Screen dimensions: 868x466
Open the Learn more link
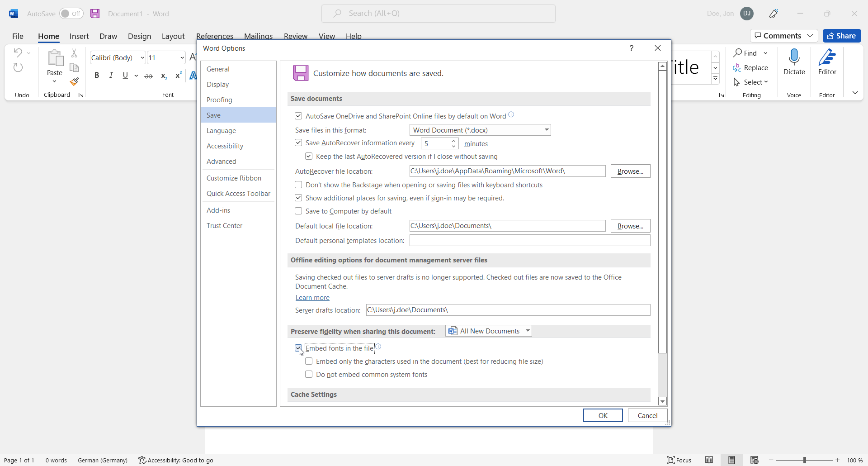coord(312,298)
